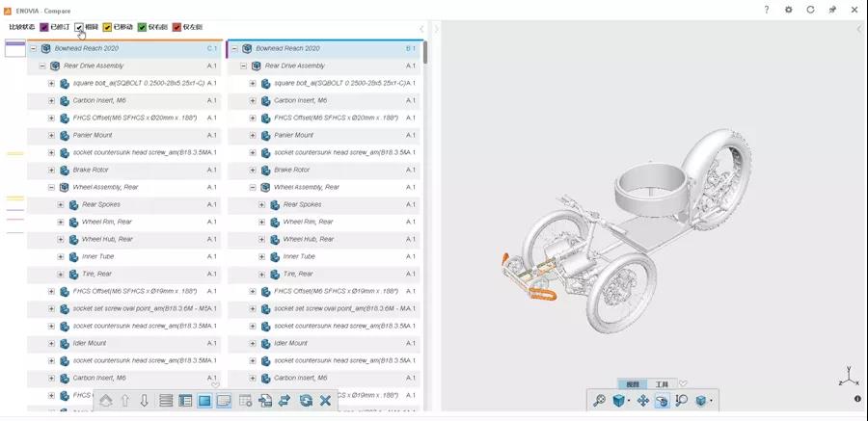Select Rear Spokes in right panel
868x421 pixels.
click(x=302, y=204)
